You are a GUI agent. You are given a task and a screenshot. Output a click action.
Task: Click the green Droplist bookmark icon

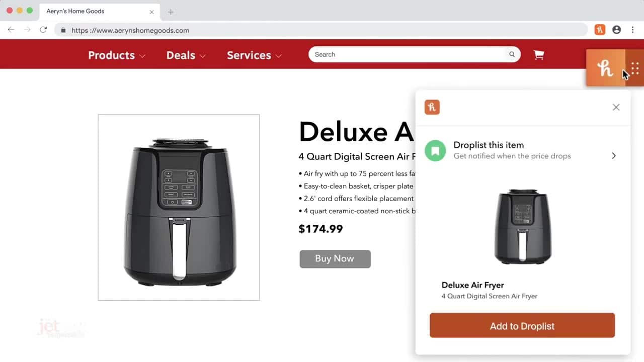(435, 150)
